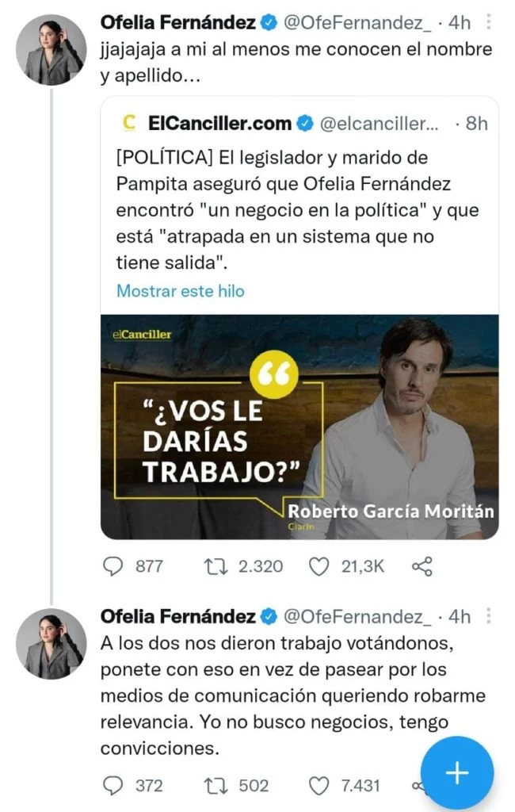The width and height of the screenshot is (515, 812).
Task: Tap the blue compose tweet plus button
Action: coord(456,773)
